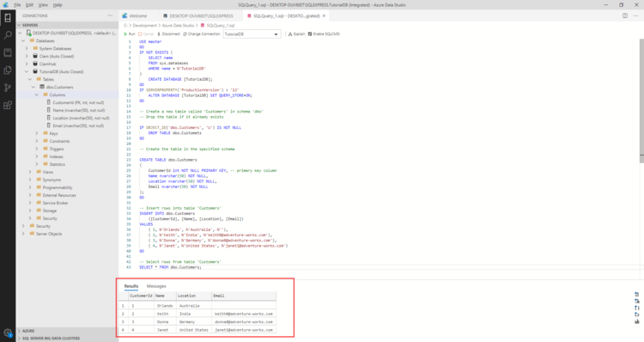Split the editor to the right

point(625,15)
